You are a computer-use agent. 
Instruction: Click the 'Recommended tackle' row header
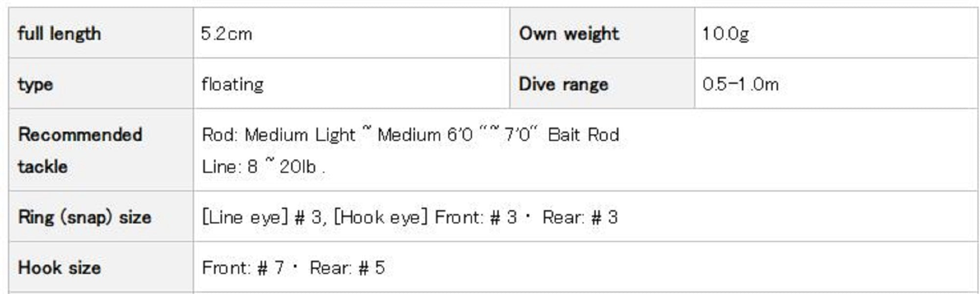click(80, 150)
